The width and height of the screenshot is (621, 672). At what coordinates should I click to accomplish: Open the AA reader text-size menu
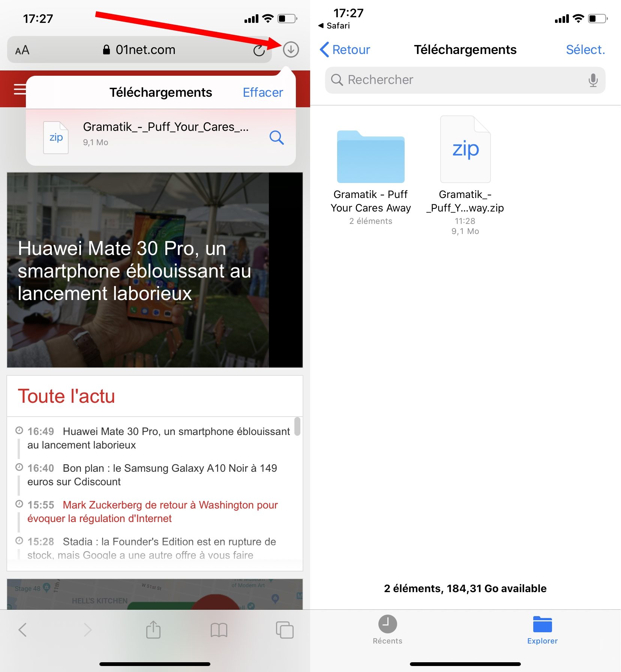coord(22,50)
